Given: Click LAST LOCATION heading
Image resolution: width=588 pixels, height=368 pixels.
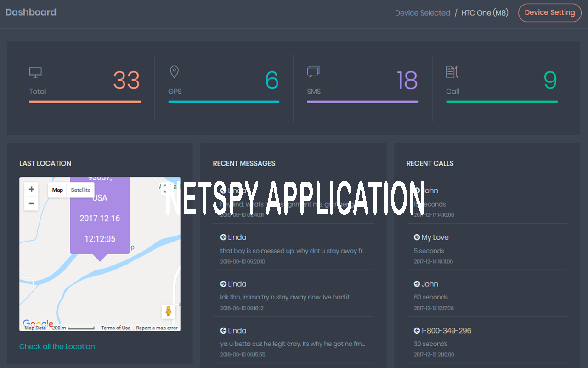Looking at the screenshot, I should (45, 163).
